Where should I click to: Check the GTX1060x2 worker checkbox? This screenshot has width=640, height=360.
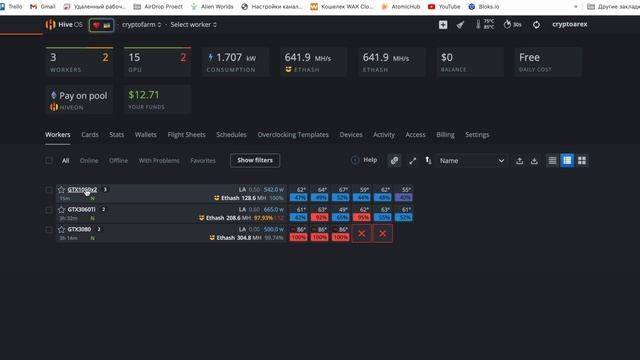pos(49,190)
